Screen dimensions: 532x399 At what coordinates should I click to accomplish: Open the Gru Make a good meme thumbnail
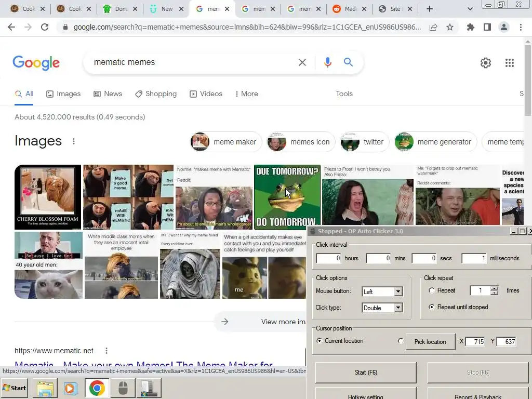(128, 197)
